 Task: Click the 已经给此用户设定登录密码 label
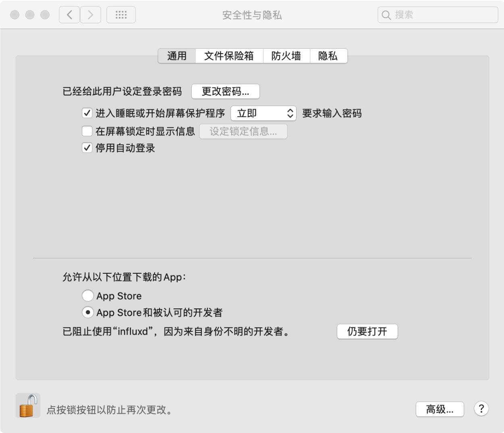coord(122,92)
